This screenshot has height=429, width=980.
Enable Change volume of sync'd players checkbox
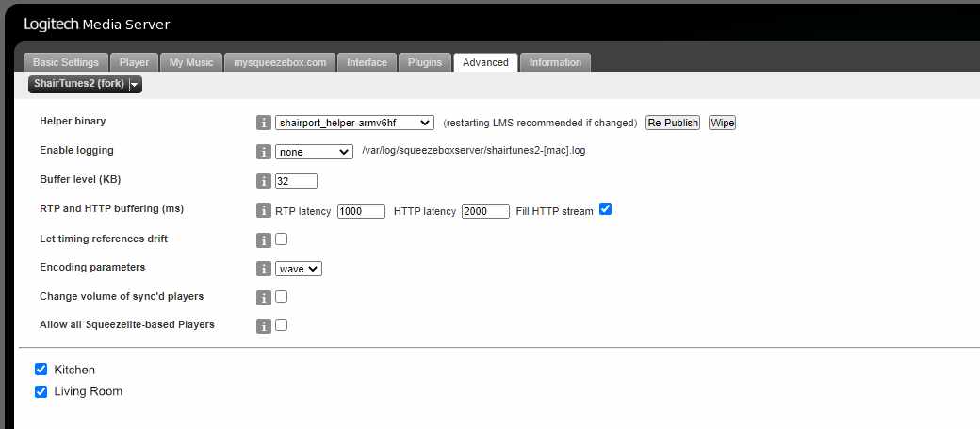point(281,296)
